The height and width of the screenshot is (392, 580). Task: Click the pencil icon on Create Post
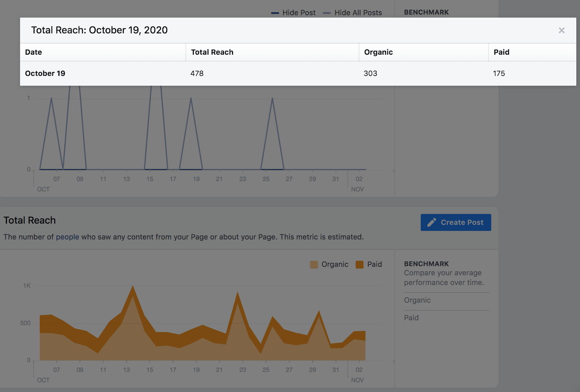click(x=431, y=222)
